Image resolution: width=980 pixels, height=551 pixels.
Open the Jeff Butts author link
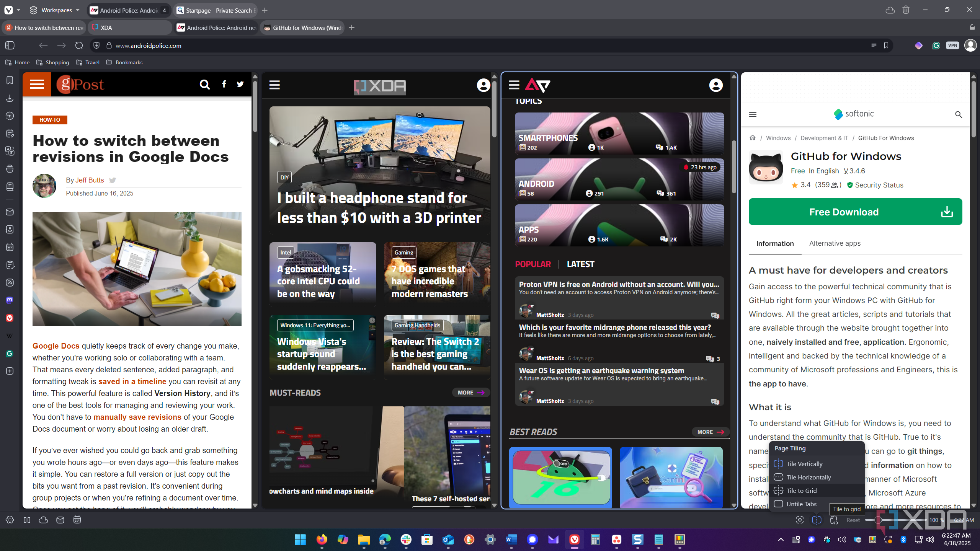click(x=90, y=180)
